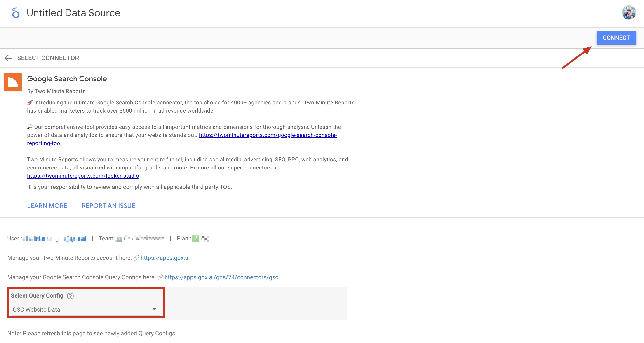The image size is (644, 343).
Task: Click LEARN MORE
Action: 47,206
